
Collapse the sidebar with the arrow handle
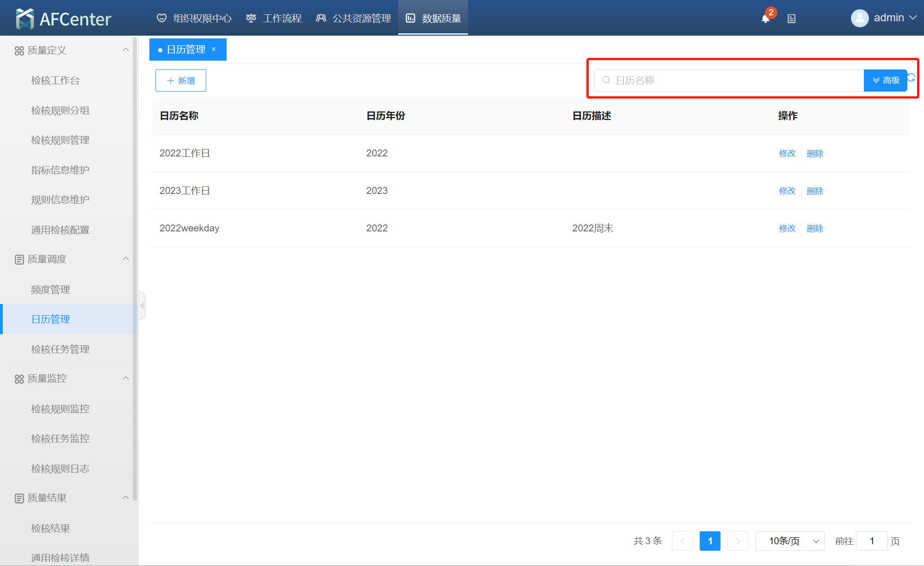(142, 305)
